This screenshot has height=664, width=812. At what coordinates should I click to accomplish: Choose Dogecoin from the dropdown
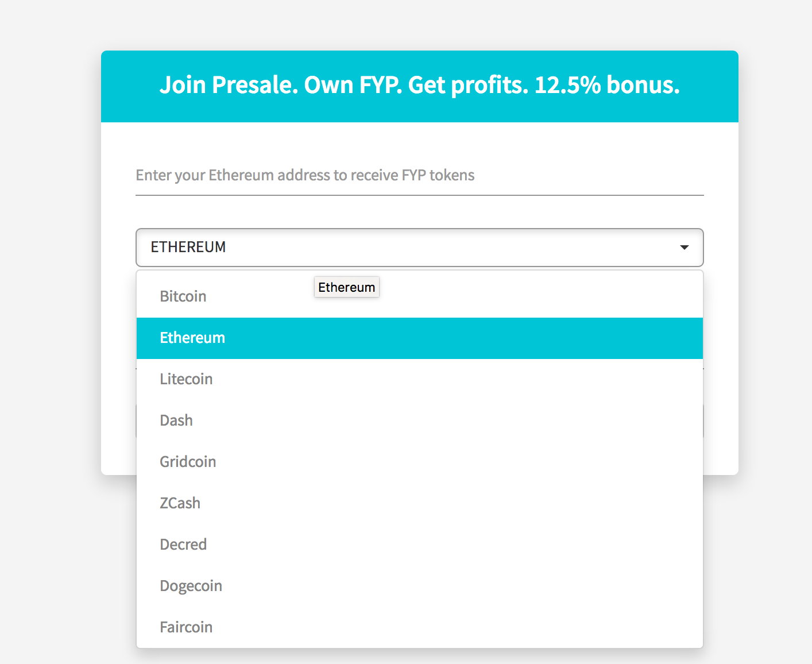(x=191, y=586)
